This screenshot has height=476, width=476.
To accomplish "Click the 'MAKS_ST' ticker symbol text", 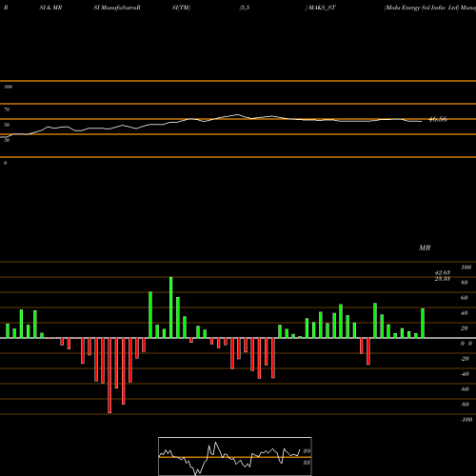I will pyautogui.click(x=322, y=8).
